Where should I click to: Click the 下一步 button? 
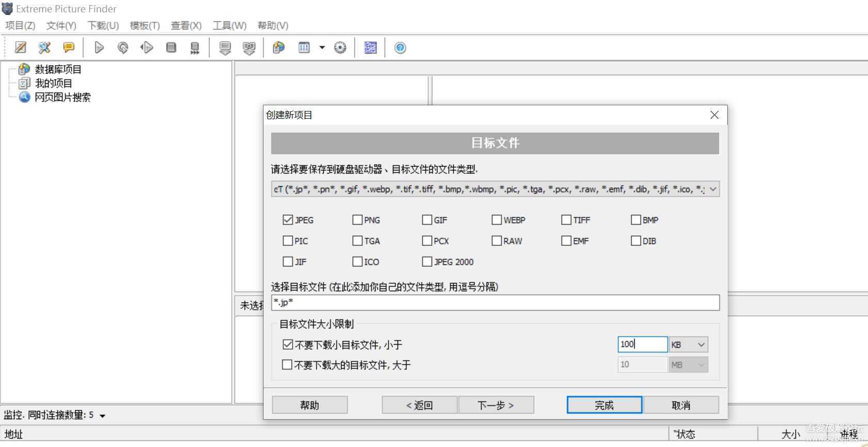[x=496, y=405]
